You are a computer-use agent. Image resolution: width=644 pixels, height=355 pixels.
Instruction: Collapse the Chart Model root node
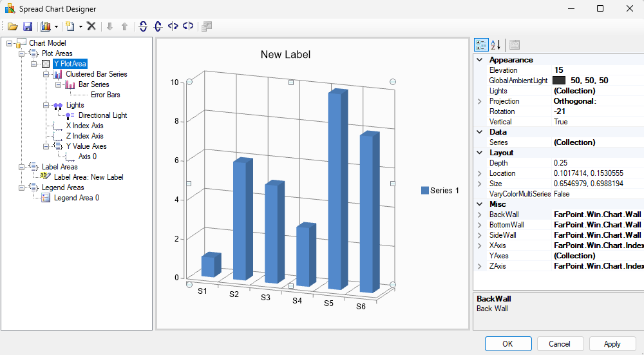(9, 43)
